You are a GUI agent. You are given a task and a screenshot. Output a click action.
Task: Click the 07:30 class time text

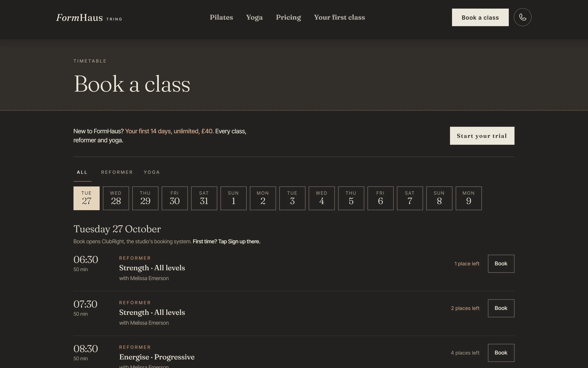click(85, 304)
